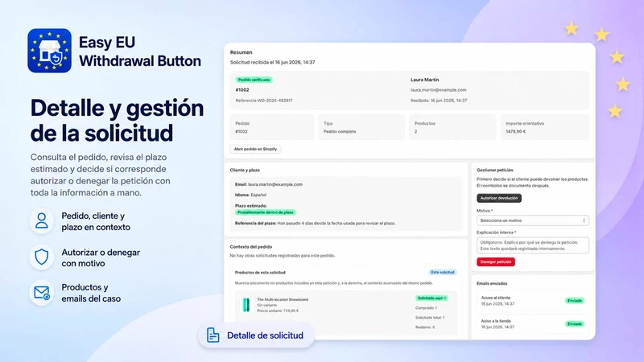Click the Autorizar devolución button
Screen dimensions: 644x362
(x=499, y=198)
